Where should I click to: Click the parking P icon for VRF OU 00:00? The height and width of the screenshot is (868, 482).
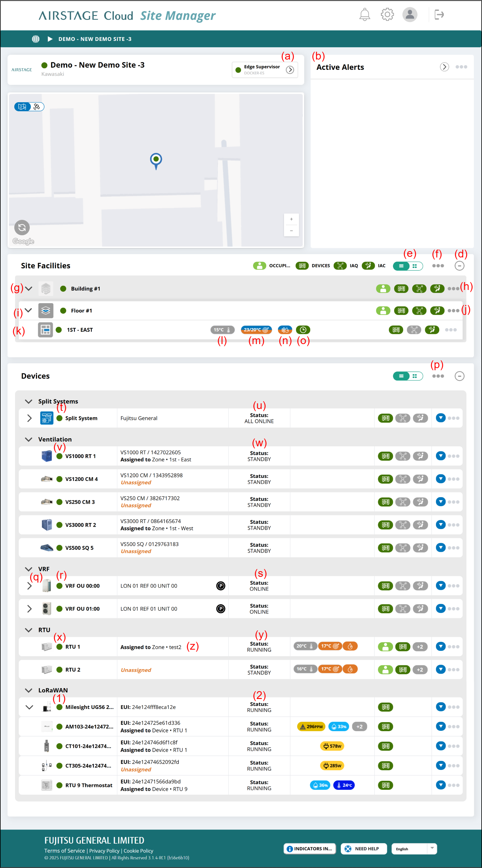tap(221, 586)
